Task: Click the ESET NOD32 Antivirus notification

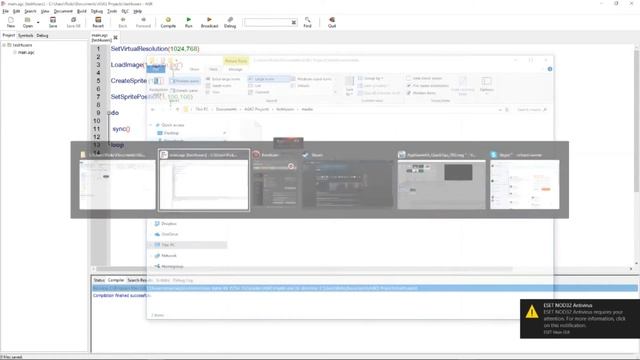Action: pos(580,318)
